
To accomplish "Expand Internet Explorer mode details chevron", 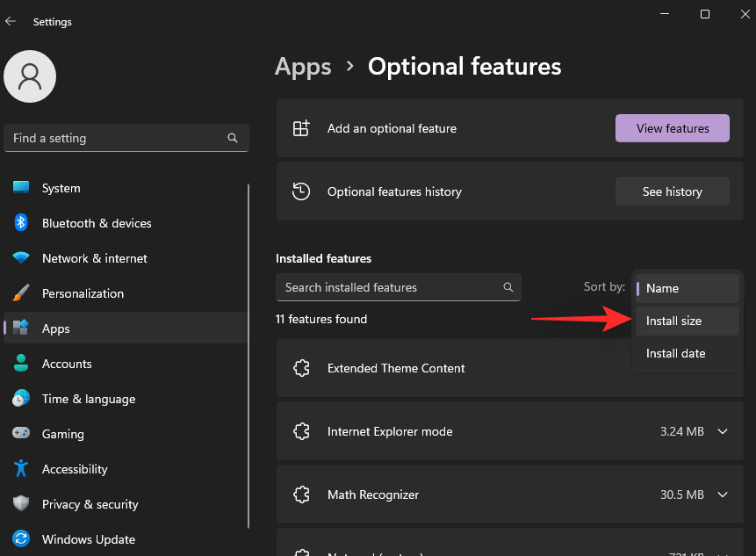I will click(x=723, y=431).
